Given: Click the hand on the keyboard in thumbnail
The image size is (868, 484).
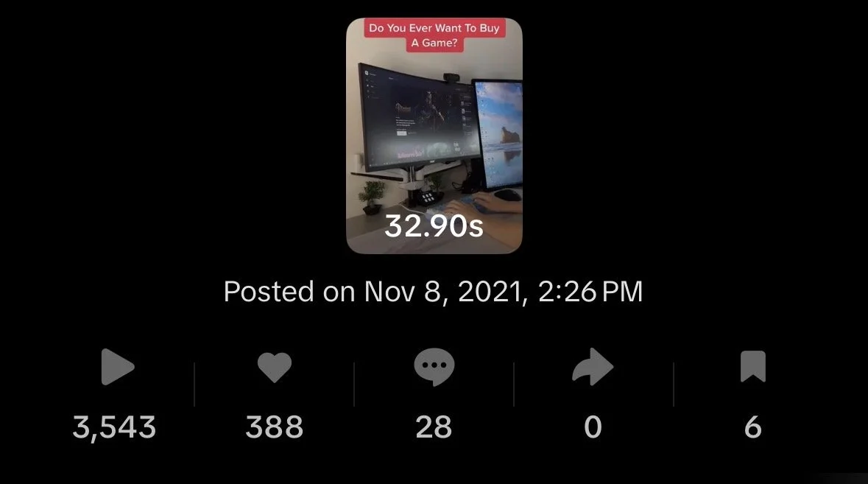Looking at the screenshot, I should pos(483,206).
